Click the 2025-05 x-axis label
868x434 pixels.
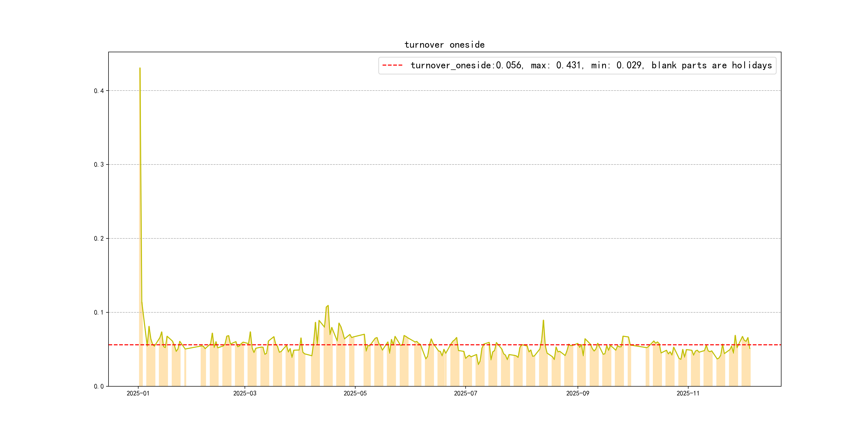(x=355, y=393)
